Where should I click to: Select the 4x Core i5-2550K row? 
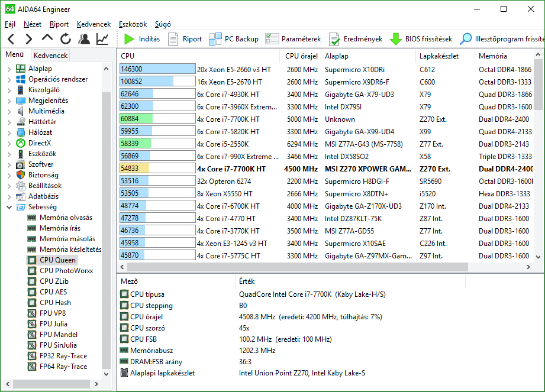(x=327, y=144)
